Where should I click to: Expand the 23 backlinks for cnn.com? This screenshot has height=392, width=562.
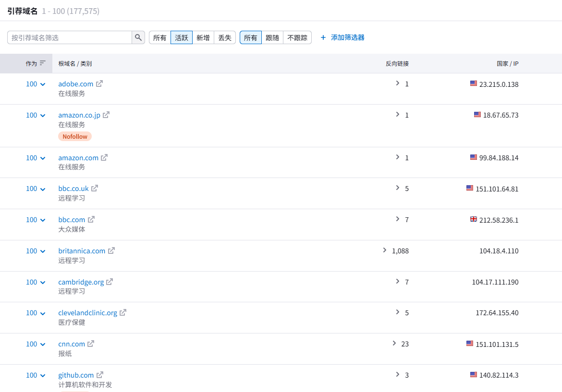click(394, 344)
